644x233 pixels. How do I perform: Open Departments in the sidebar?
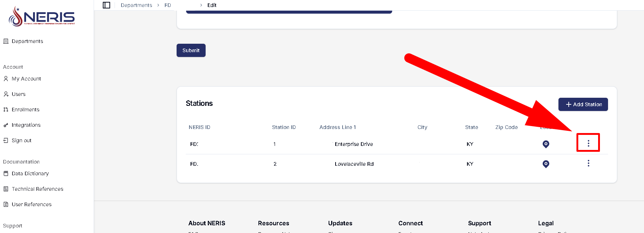(27, 41)
